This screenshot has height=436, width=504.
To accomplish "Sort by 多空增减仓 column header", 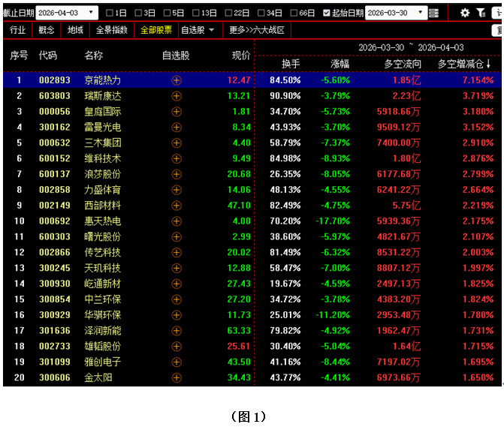I will click(464, 64).
